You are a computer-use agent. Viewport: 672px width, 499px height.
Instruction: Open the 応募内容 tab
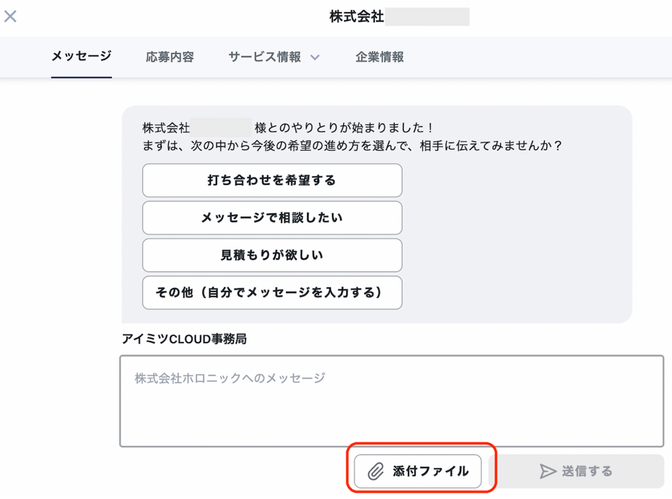coord(169,57)
